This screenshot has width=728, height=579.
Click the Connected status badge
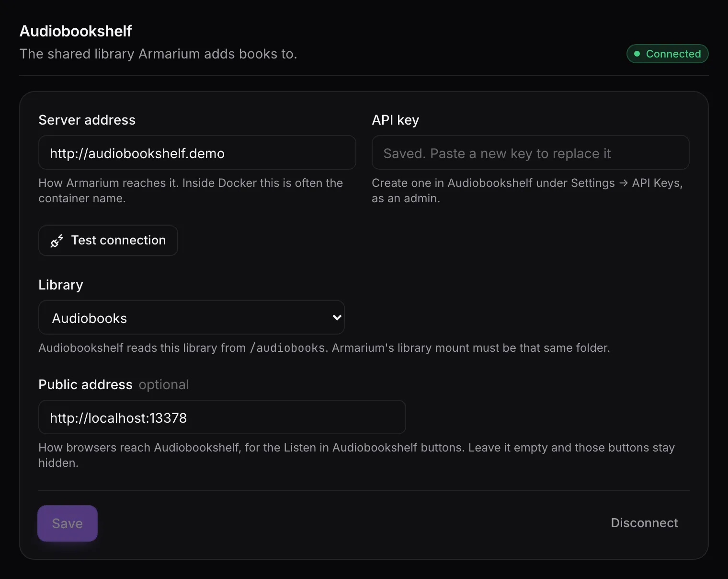[667, 54]
